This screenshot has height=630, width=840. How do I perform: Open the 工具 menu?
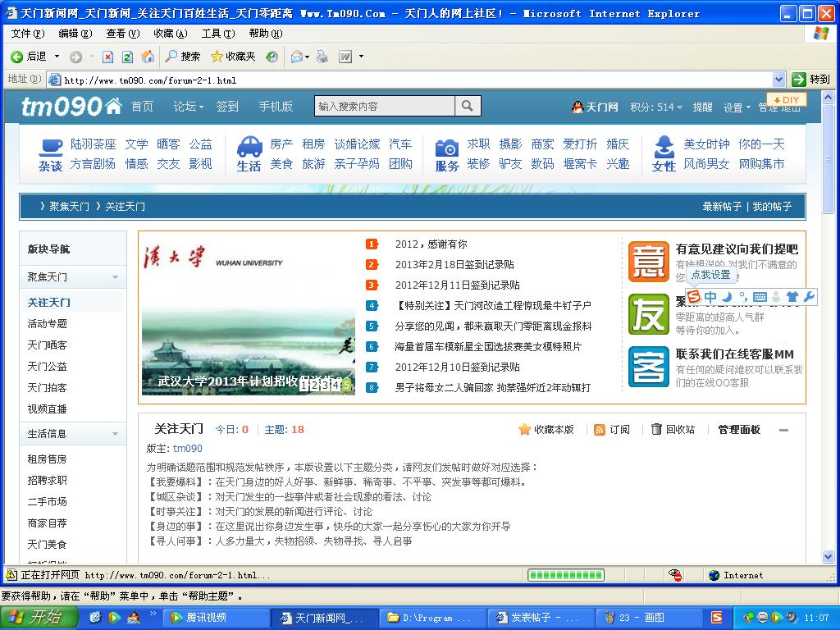click(218, 33)
